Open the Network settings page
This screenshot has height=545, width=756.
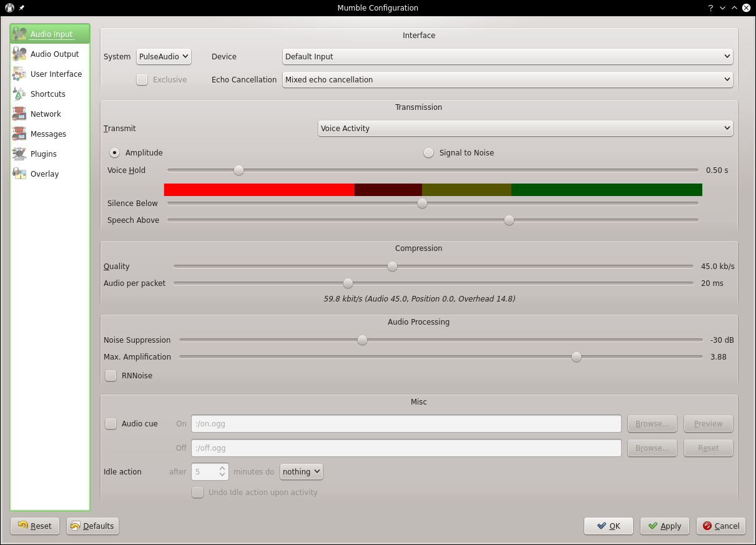50,114
